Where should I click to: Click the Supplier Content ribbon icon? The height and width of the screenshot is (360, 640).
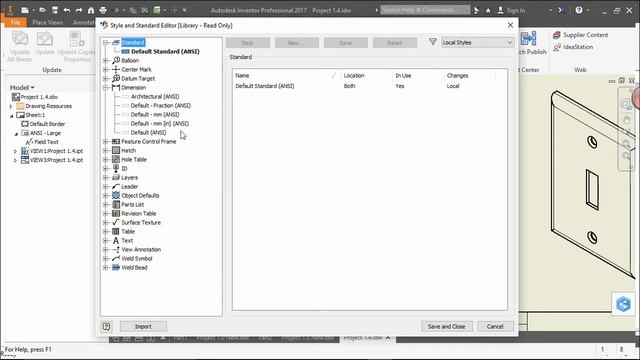[x=557, y=35]
